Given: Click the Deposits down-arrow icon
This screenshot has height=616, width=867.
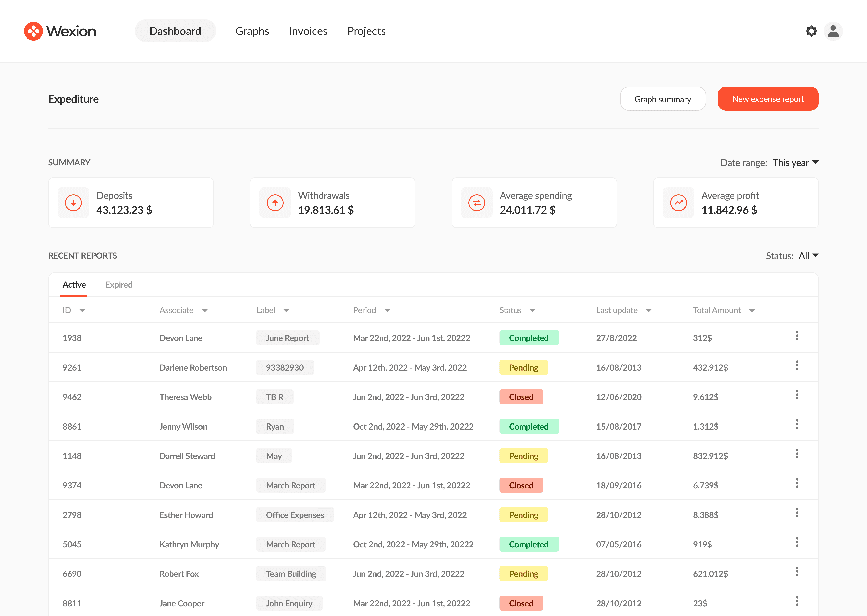Looking at the screenshot, I should (73, 203).
